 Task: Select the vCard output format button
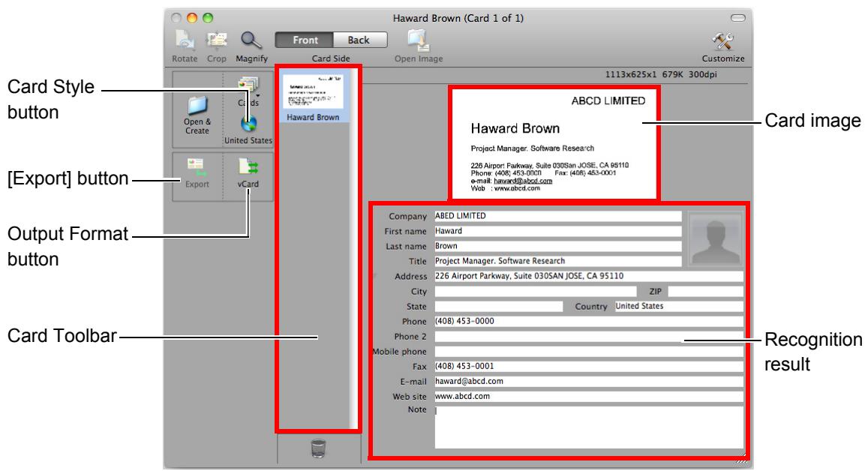click(x=248, y=166)
